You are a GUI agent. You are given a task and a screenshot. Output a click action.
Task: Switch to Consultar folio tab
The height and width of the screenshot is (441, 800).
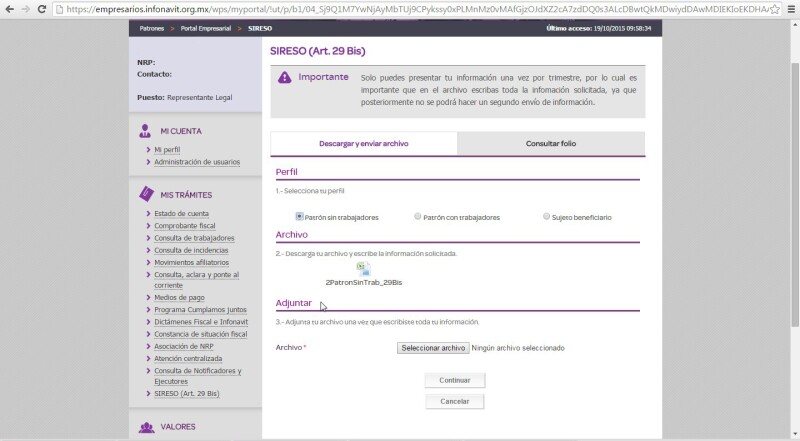(551, 144)
